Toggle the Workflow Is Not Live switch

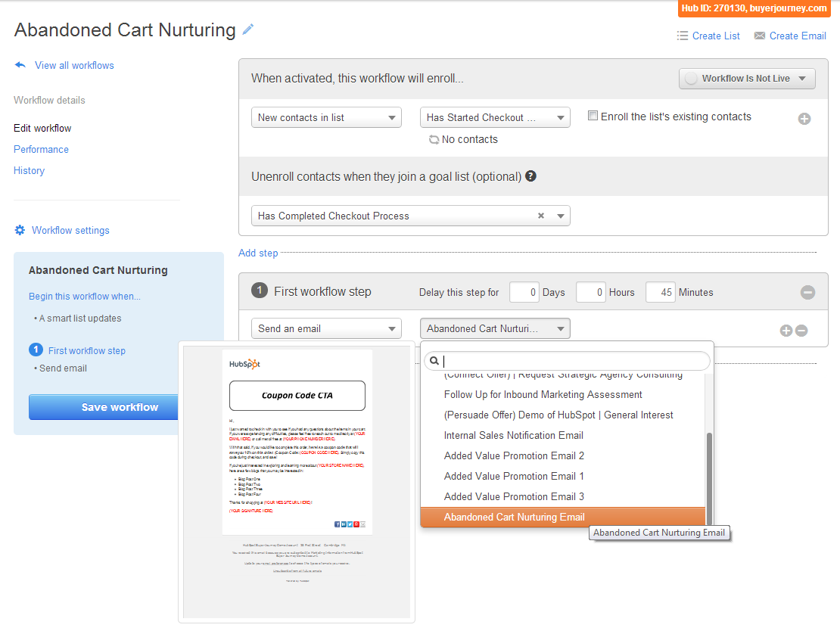tap(691, 78)
